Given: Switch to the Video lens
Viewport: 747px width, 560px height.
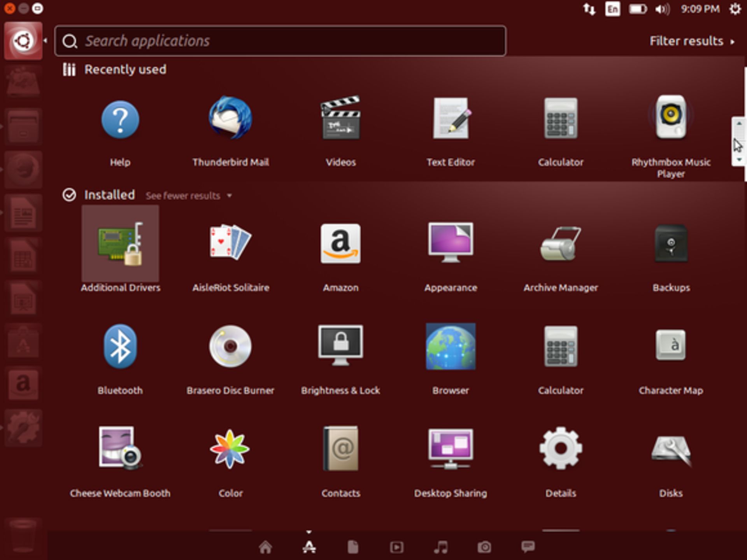Looking at the screenshot, I should 396,548.
